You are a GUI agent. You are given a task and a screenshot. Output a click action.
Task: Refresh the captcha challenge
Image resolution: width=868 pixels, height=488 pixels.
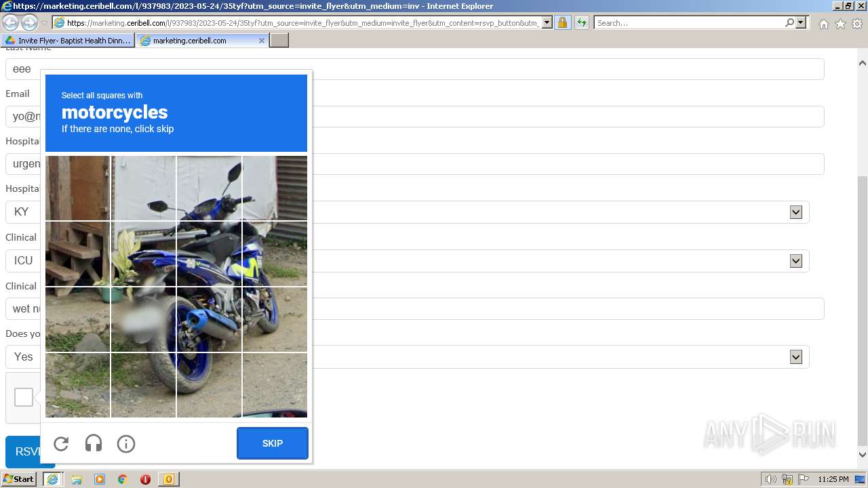(x=61, y=443)
